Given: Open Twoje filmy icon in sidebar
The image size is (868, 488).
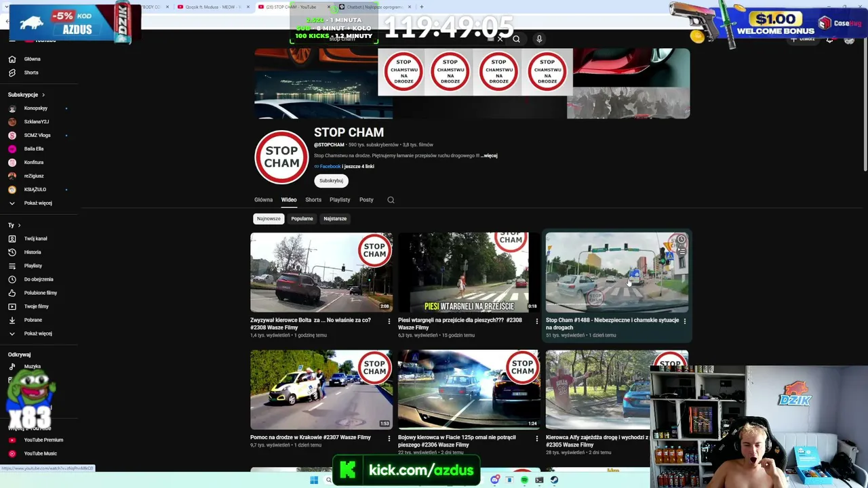Looking at the screenshot, I should (12, 306).
